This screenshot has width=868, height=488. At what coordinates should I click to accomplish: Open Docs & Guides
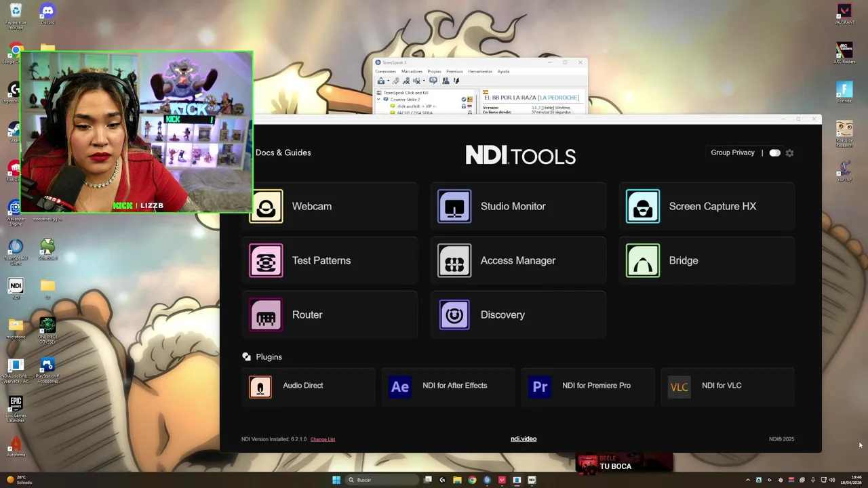(283, 152)
